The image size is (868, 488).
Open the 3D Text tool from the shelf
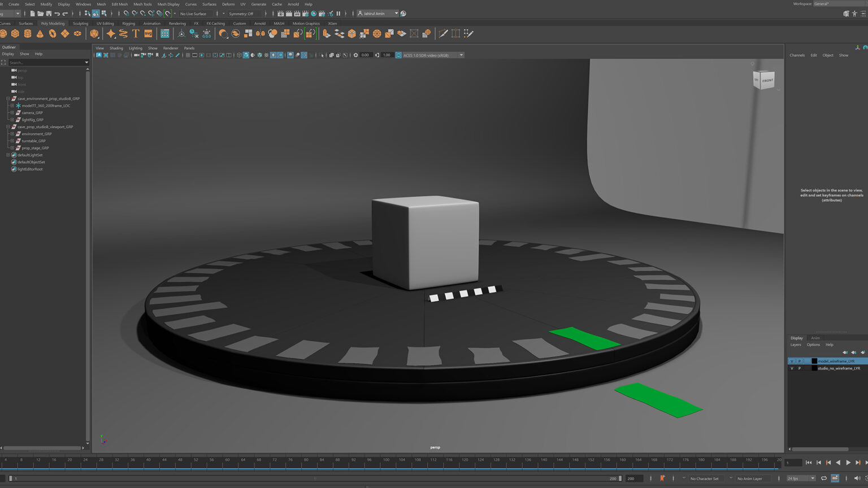pos(136,33)
